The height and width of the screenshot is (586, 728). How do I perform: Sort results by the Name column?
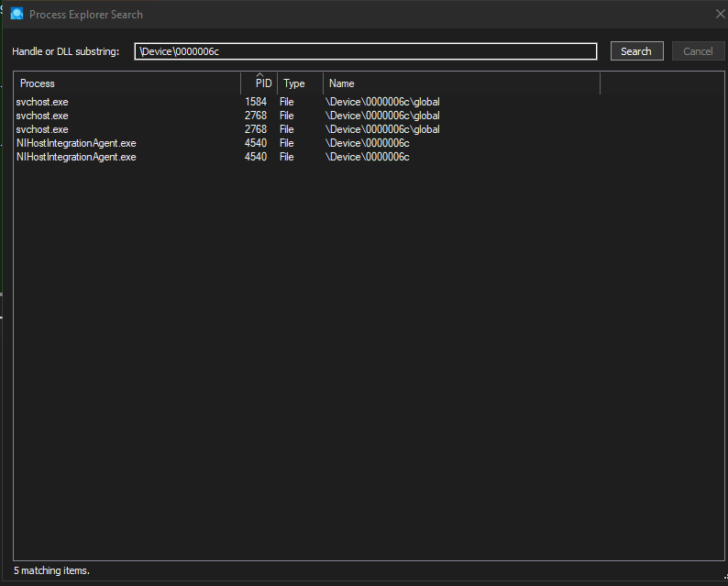point(461,83)
